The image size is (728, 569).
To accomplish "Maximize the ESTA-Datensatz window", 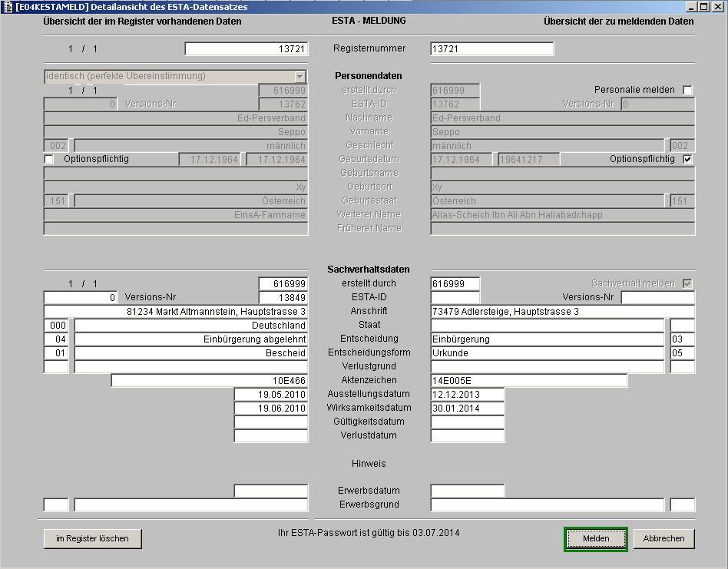I will coord(704,6).
